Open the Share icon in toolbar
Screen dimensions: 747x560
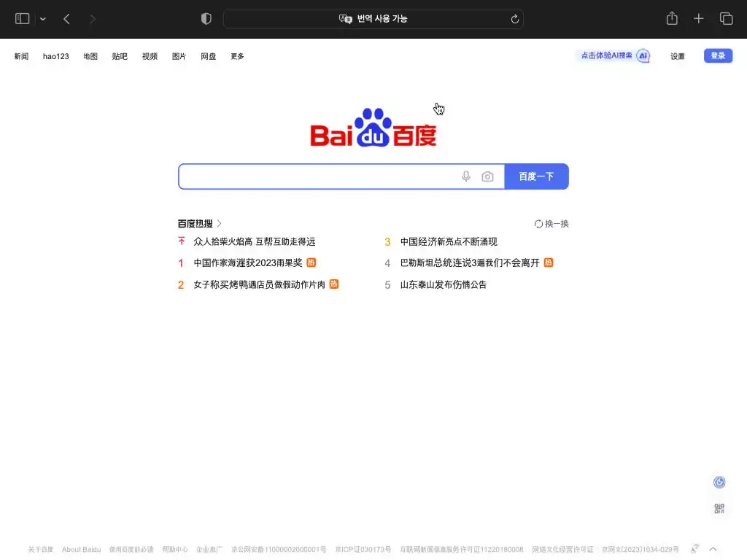[672, 18]
